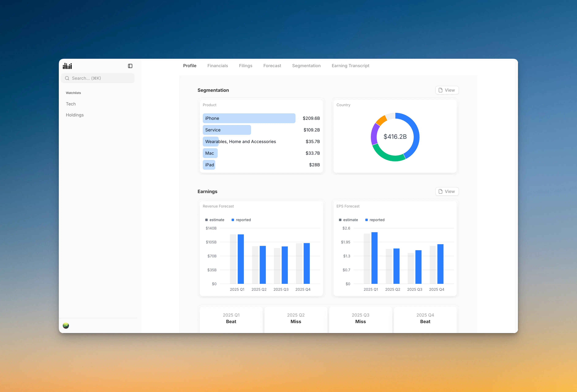Switch to the Financials tab
The height and width of the screenshot is (392, 577).
(218, 66)
